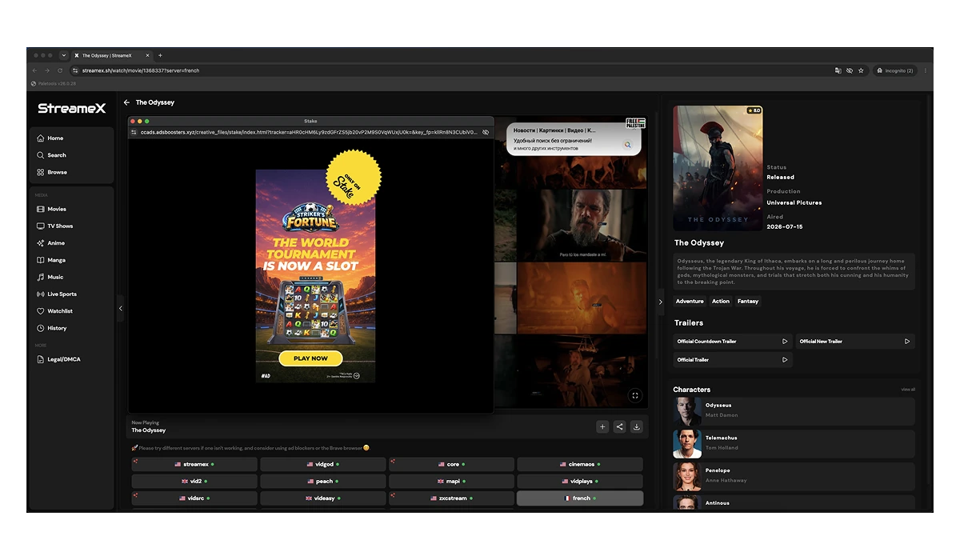The width and height of the screenshot is (960, 560).
Task: Switch to the cinemaos server
Action: [x=580, y=464]
